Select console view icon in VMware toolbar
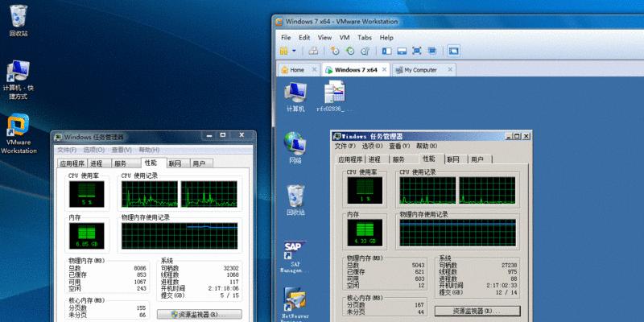 [x=453, y=51]
